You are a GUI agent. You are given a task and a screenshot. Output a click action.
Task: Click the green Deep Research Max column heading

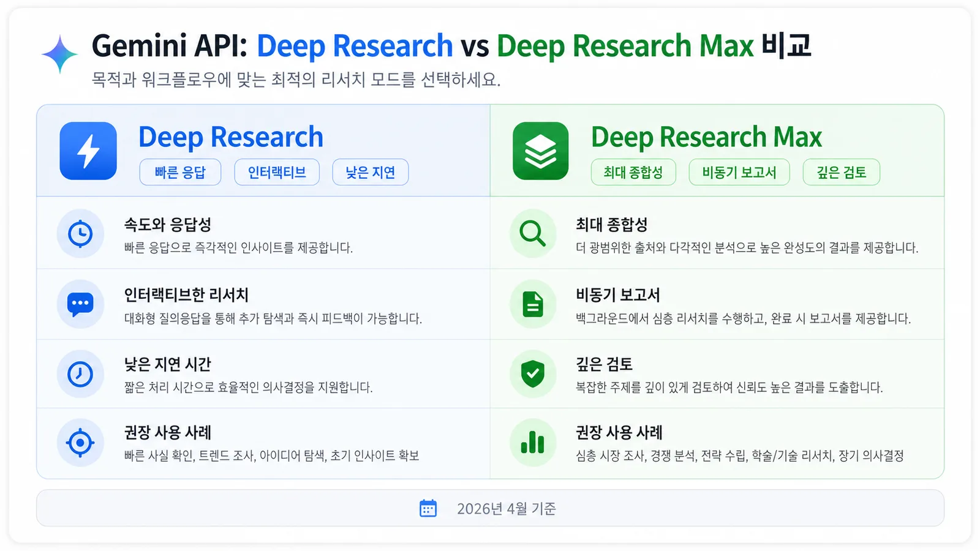click(706, 137)
